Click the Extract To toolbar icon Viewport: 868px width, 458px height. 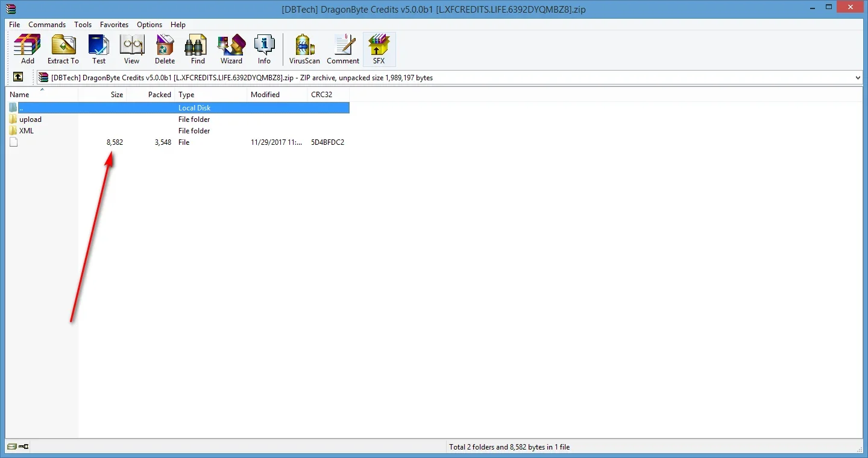(63, 49)
